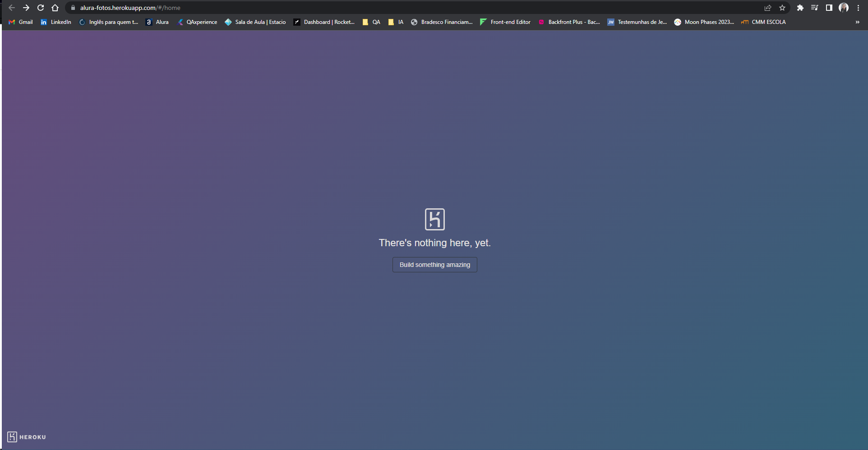868x450 pixels.
Task: Go forward with the browser forward arrow
Action: coord(26,8)
